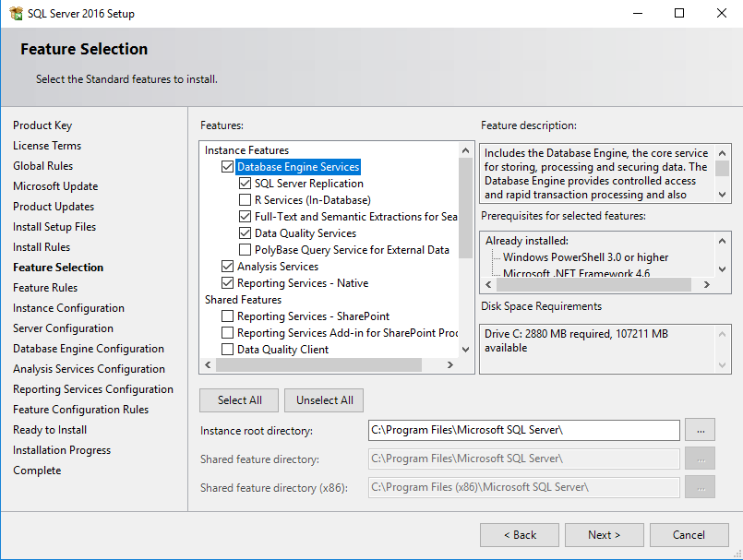This screenshot has width=743, height=560.
Task: Check the Data Quality Client feature
Action: pyautogui.click(x=227, y=349)
